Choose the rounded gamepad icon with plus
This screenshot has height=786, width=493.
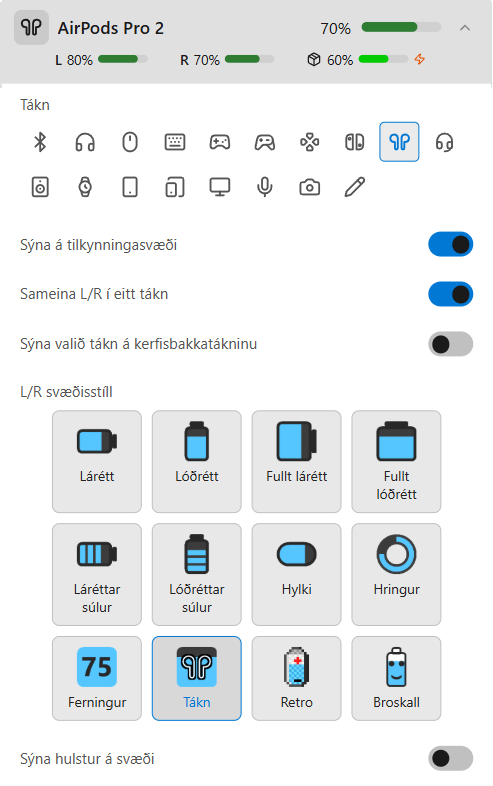pos(220,142)
